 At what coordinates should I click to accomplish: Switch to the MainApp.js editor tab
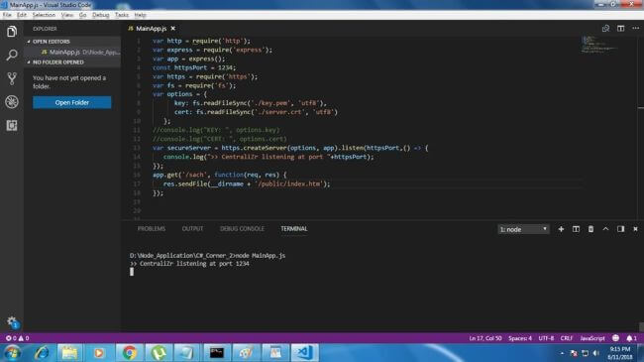pos(152,29)
